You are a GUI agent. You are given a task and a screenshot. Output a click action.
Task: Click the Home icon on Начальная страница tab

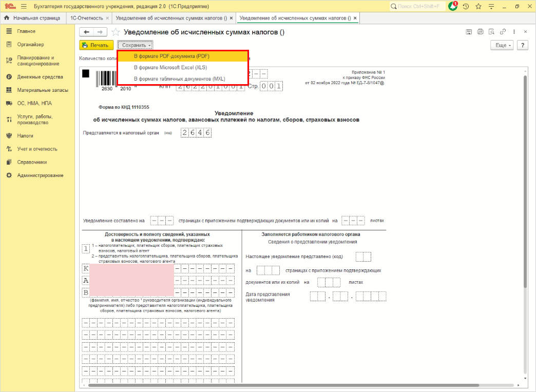click(7, 18)
